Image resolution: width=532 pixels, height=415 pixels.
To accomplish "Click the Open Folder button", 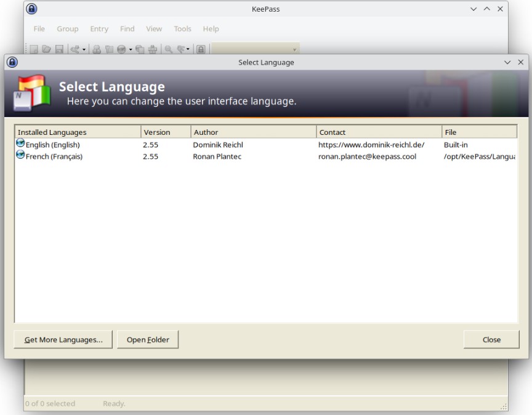I will (148, 340).
